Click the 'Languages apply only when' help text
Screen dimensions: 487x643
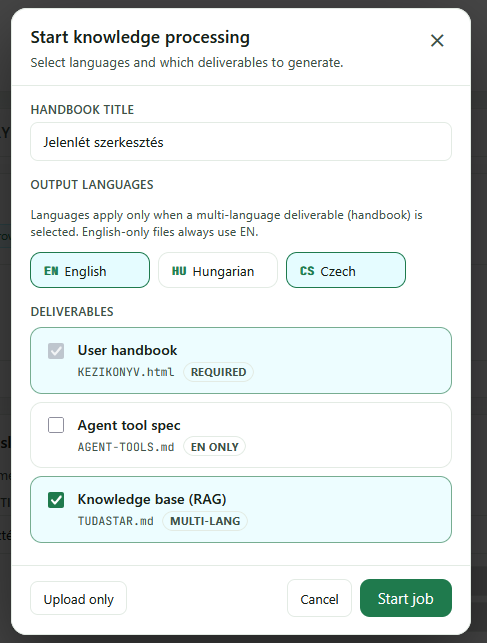tap(227, 223)
